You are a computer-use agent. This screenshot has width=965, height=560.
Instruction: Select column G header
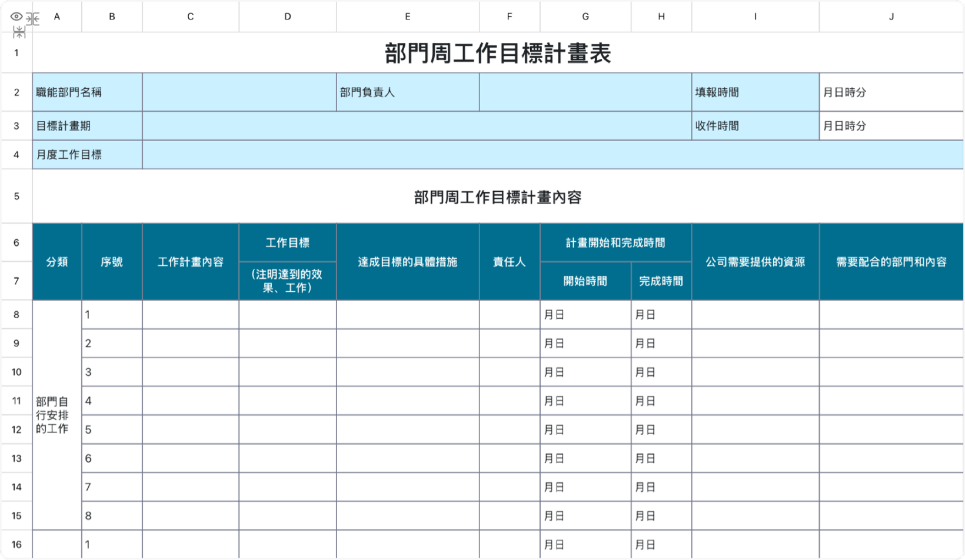pyautogui.click(x=585, y=16)
